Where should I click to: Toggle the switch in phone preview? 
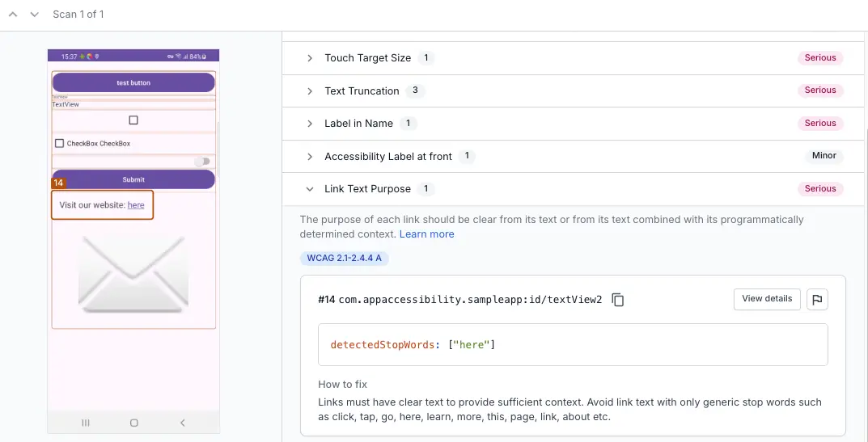coord(202,162)
